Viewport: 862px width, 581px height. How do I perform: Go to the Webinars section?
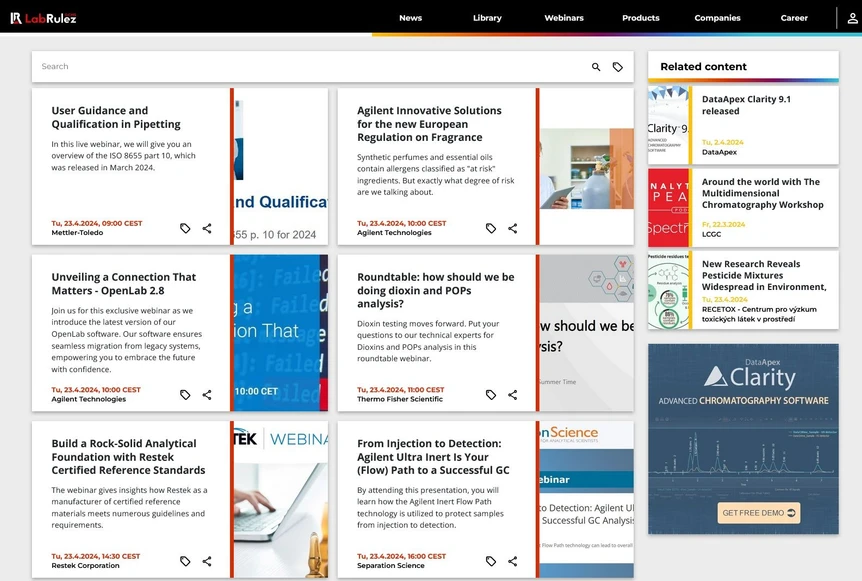(x=564, y=18)
